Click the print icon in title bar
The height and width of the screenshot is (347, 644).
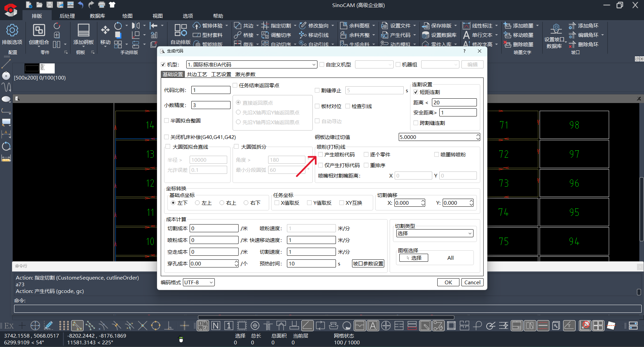[x=102, y=5]
